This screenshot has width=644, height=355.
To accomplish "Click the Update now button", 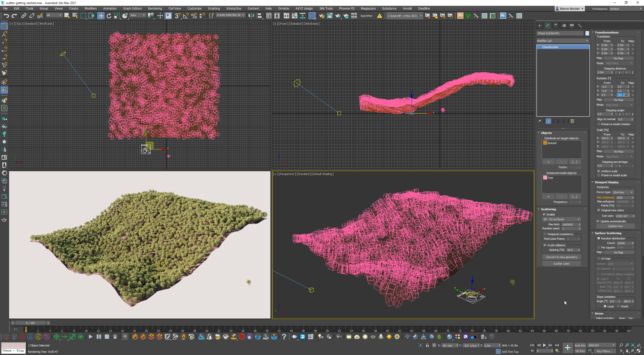I will [615, 226].
